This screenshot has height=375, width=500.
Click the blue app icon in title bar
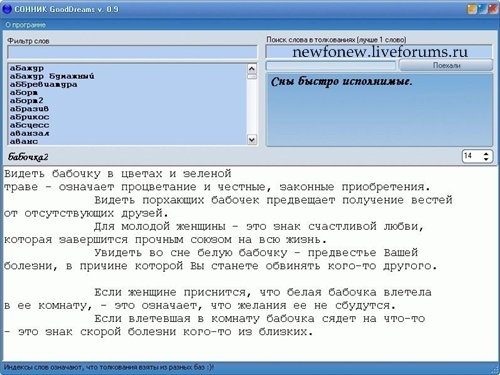7,9
